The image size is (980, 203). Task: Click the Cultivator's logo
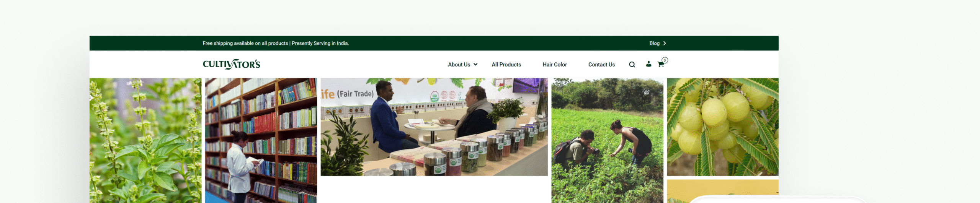click(232, 64)
